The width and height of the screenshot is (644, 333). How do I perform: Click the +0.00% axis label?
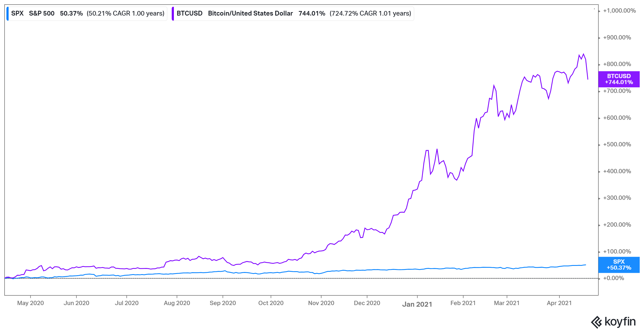[x=613, y=278]
